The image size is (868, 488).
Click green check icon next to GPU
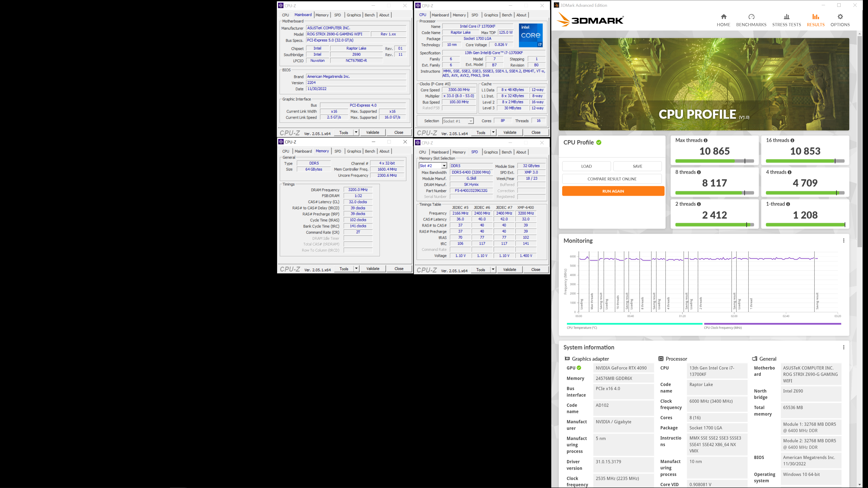pos(579,368)
